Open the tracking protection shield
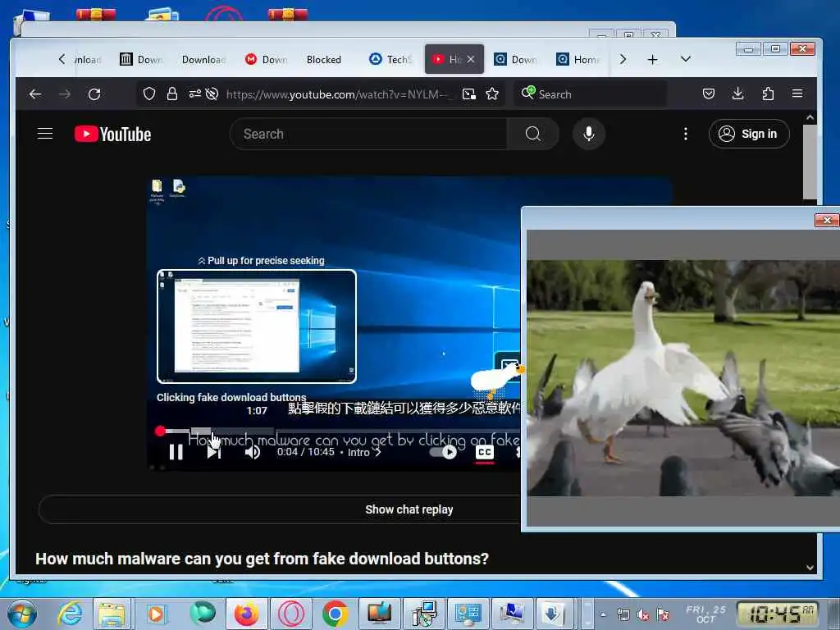This screenshot has height=630, width=840. pos(149,94)
